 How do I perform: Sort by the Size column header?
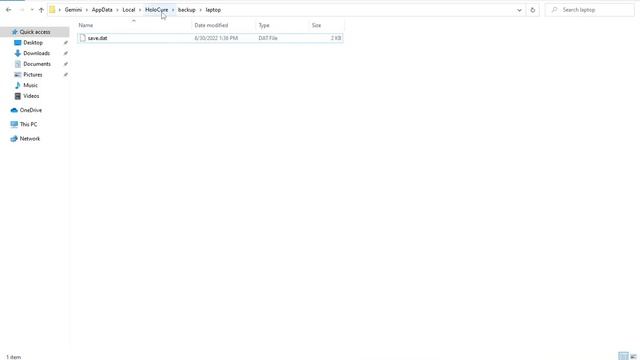coord(316,25)
